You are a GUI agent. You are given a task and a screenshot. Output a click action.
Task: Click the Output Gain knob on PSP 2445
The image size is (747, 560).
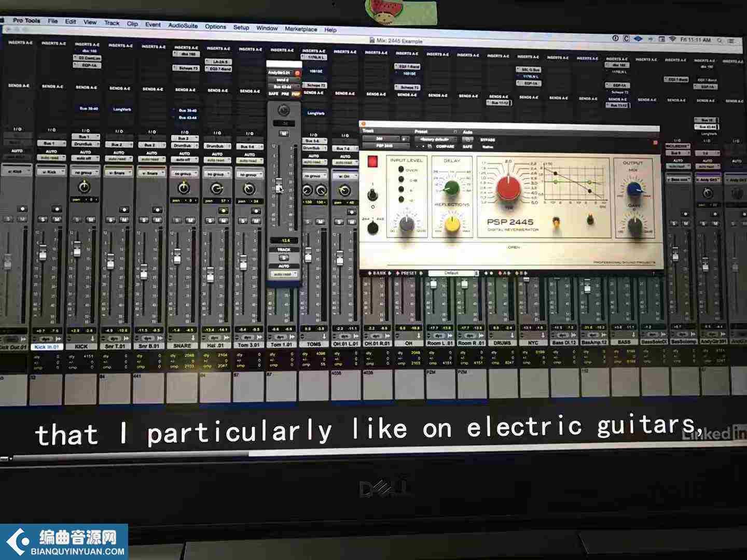coord(635,225)
